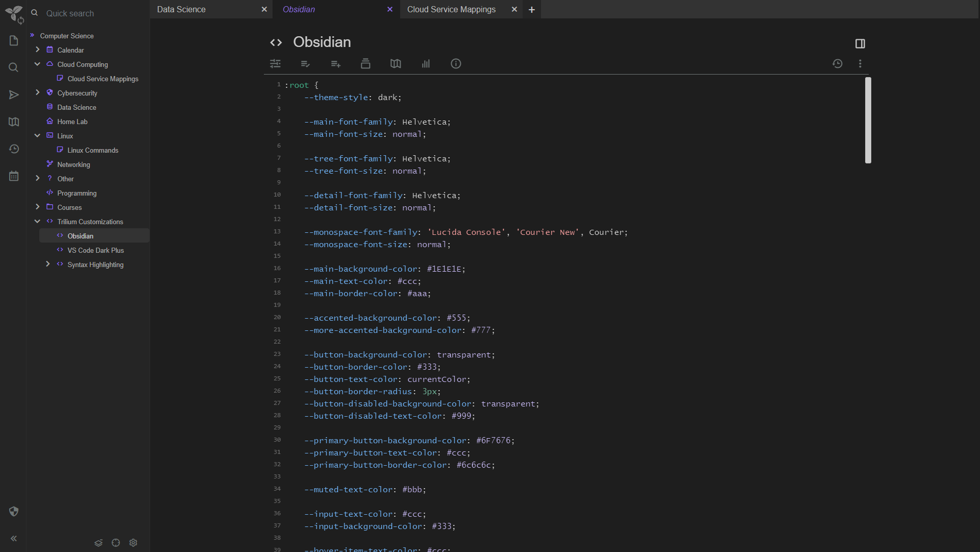
Task: Open the Linux Commands note
Action: click(x=93, y=150)
